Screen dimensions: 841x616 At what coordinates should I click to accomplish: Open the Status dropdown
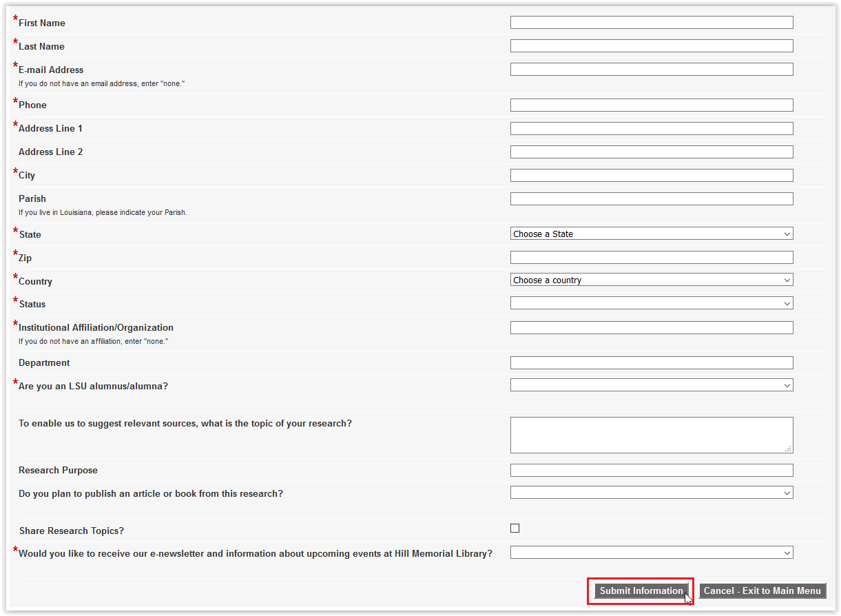click(651, 303)
